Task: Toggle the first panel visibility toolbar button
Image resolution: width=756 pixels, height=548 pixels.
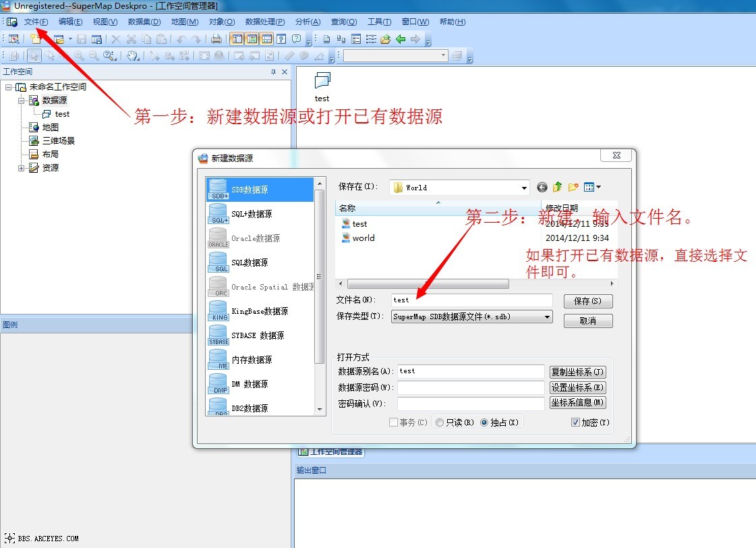Action: pos(236,39)
